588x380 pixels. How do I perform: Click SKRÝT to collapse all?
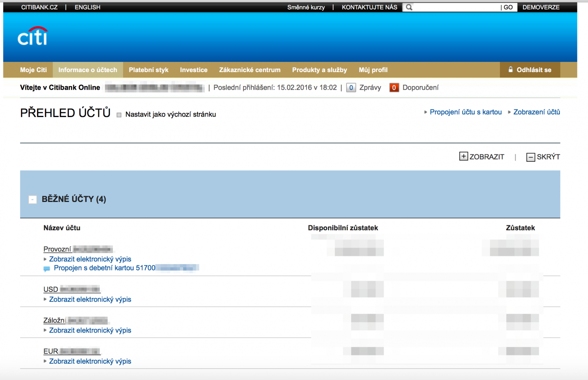click(548, 157)
